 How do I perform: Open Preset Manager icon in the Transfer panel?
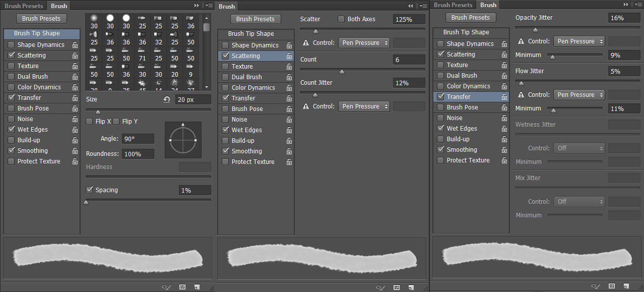point(612,286)
